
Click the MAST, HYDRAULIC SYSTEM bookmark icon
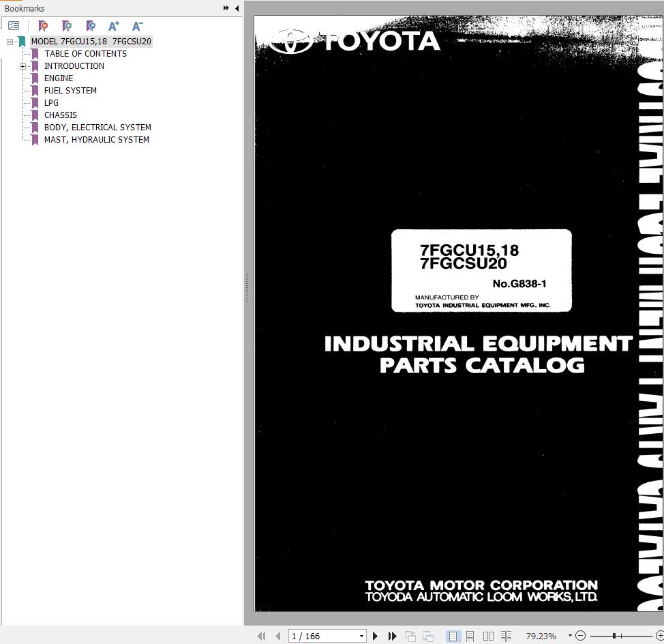[35, 140]
